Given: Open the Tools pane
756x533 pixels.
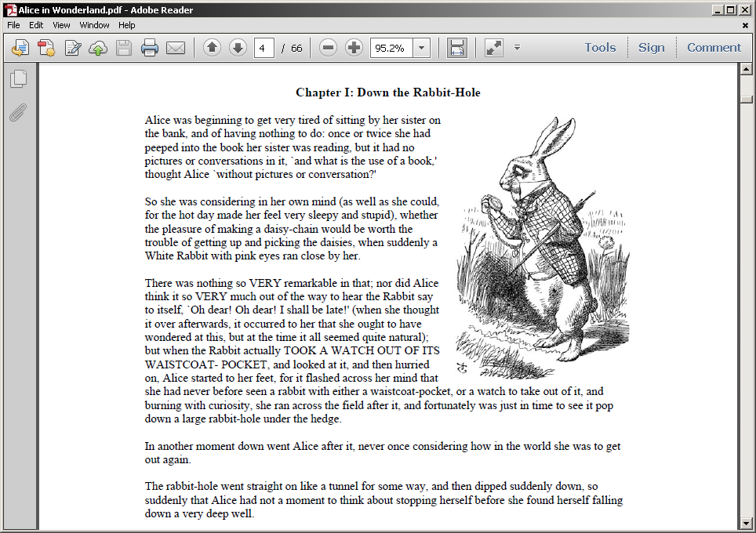Looking at the screenshot, I should (600, 47).
